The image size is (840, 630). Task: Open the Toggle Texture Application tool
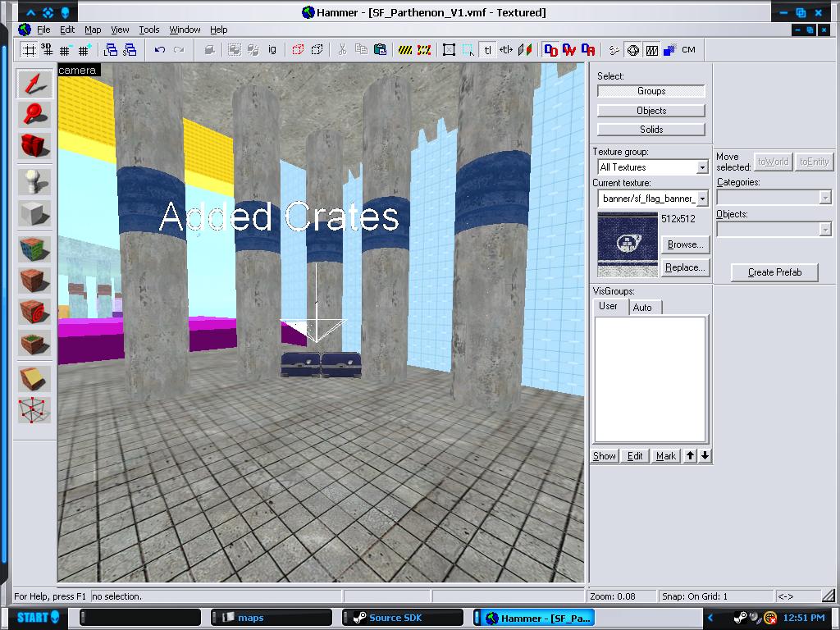click(x=34, y=249)
